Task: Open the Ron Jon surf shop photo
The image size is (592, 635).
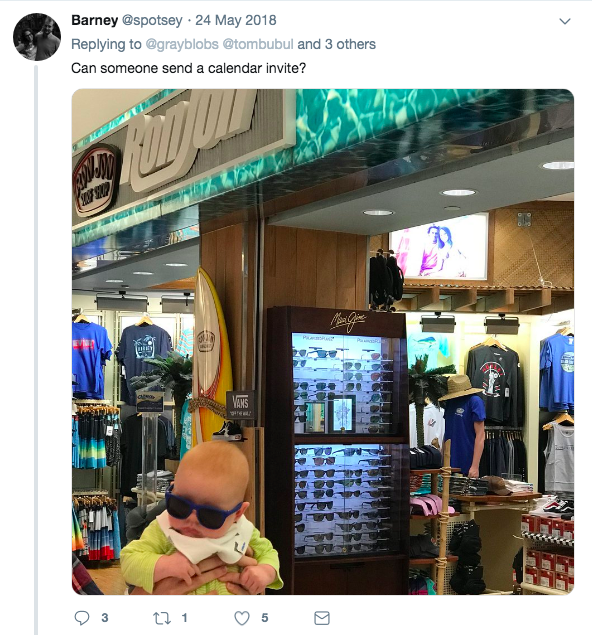Action: coord(323,342)
